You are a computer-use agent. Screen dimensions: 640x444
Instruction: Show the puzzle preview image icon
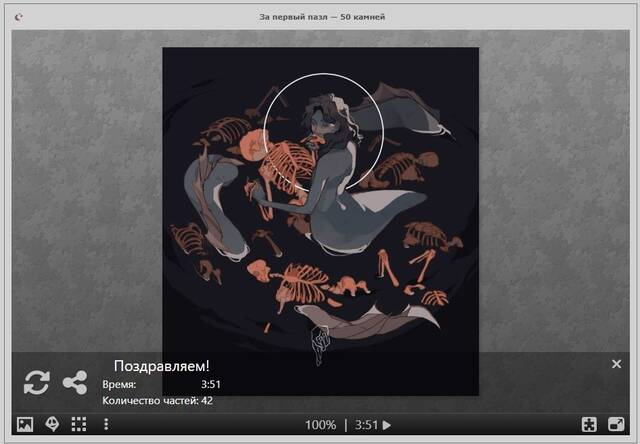point(25,424)
